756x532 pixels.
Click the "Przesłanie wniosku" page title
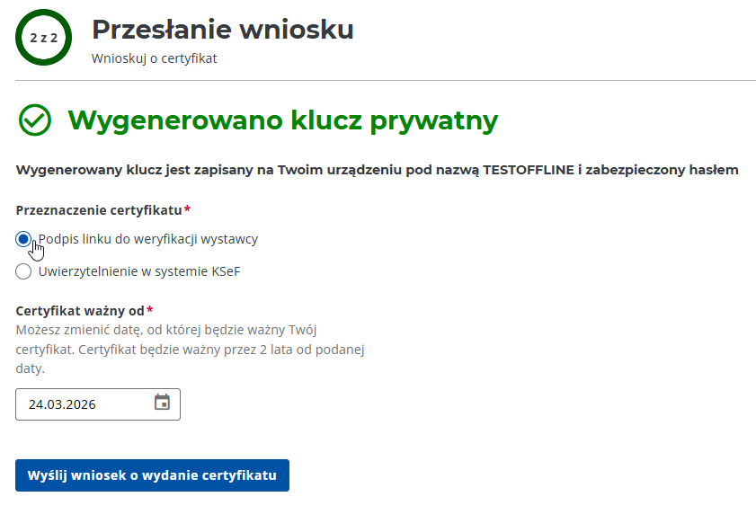tap(222, 29)
